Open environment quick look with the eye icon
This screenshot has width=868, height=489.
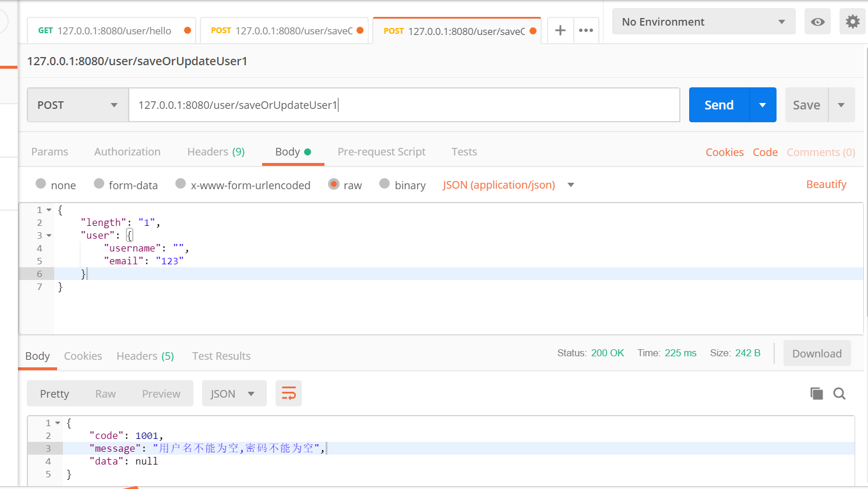[x=817, y=21]
